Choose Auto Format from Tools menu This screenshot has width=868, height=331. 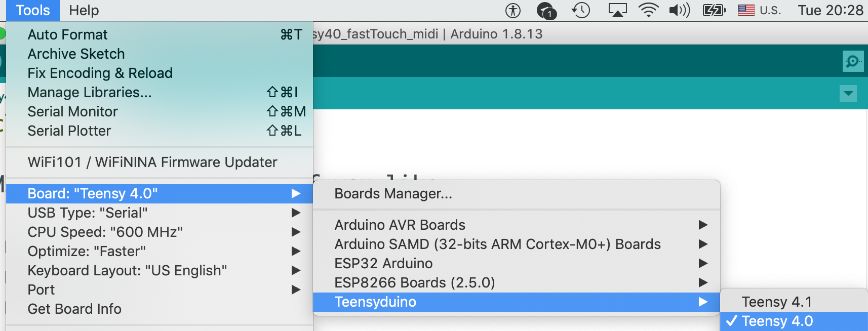coord(160,34)
